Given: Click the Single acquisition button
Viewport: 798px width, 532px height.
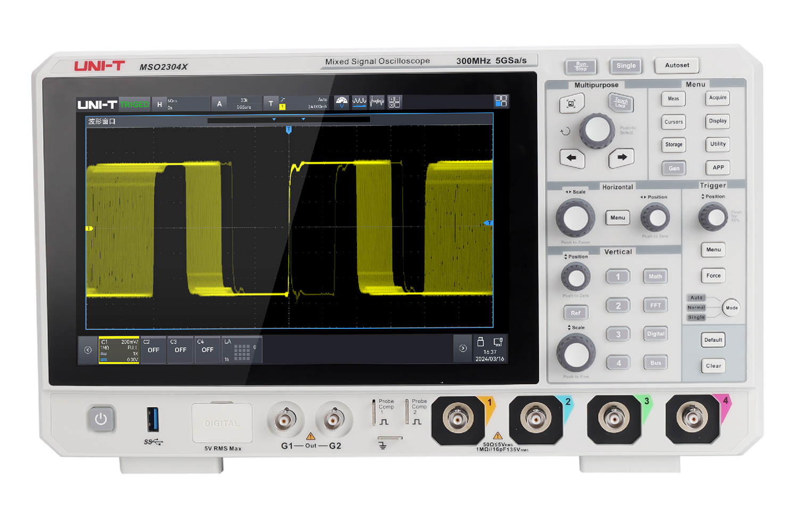Looking at the screenshot, I should click(x=626, y=66).
